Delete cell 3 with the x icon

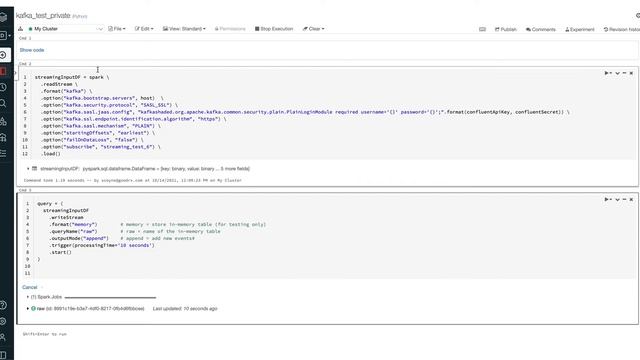click(631, 199)
